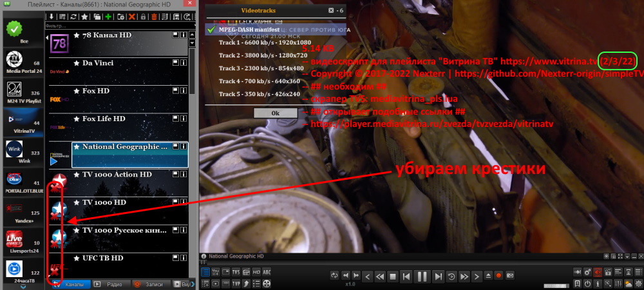Viewport: 644px width, 290px height.
Task: Adjust the volume slider bar
Action: (556, 286)
